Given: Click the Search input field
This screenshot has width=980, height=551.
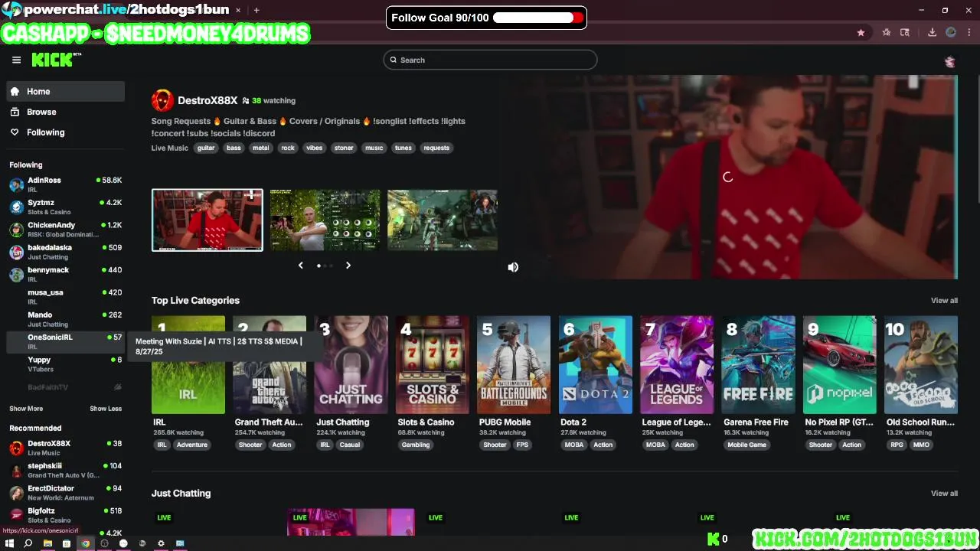Looking at the screenshot, I should 490,60.
